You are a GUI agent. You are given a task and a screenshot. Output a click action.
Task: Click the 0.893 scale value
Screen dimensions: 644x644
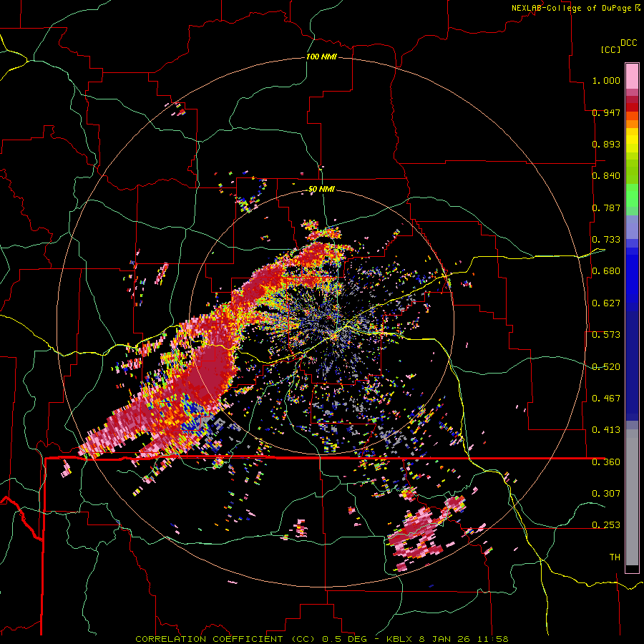coord(606,144)
